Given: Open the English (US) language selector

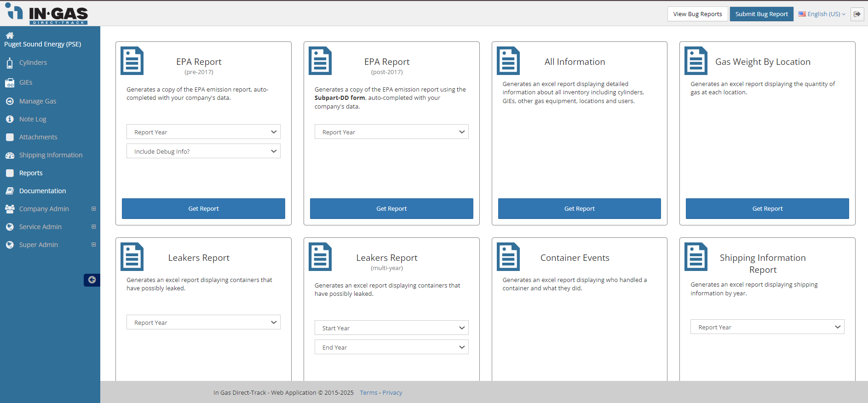Looking at the screenshot, I should click(x=822, y=14).
